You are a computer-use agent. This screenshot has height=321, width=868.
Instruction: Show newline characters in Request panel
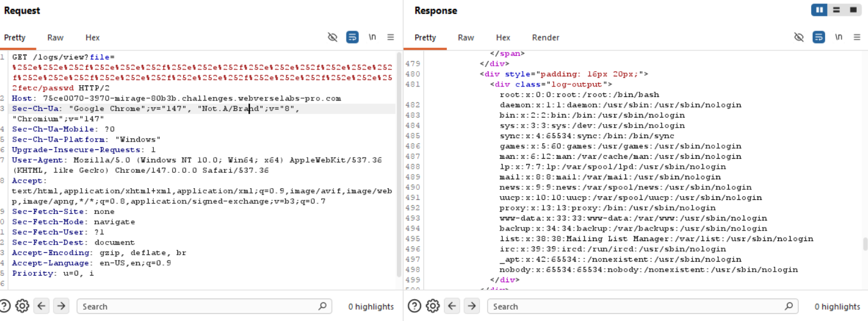tap(372, 37)
